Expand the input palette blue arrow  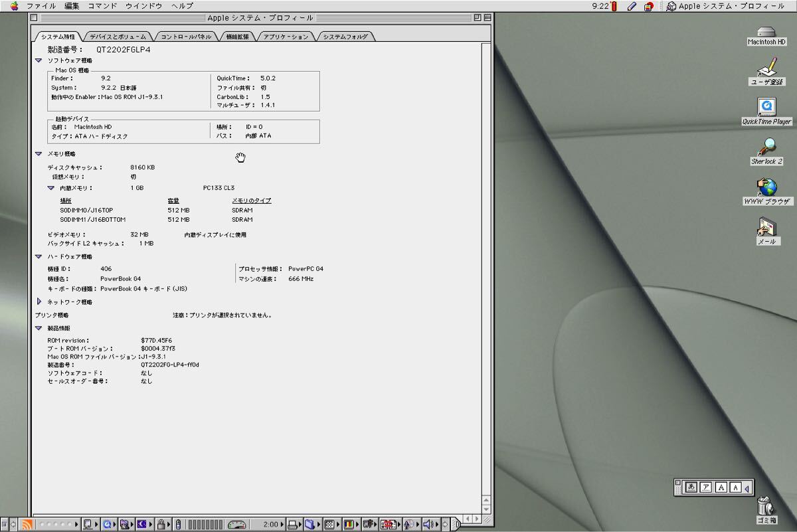click(x=747, y=488)
